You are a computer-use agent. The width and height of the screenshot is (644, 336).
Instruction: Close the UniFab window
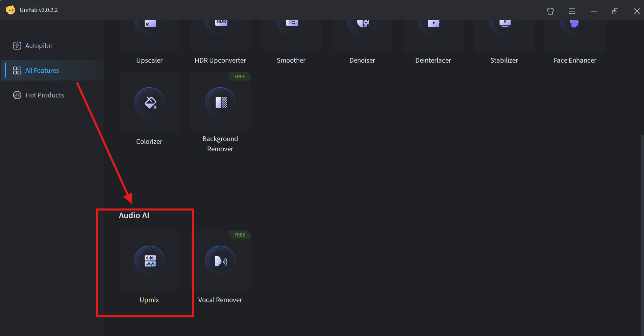[x=637, y=11]
